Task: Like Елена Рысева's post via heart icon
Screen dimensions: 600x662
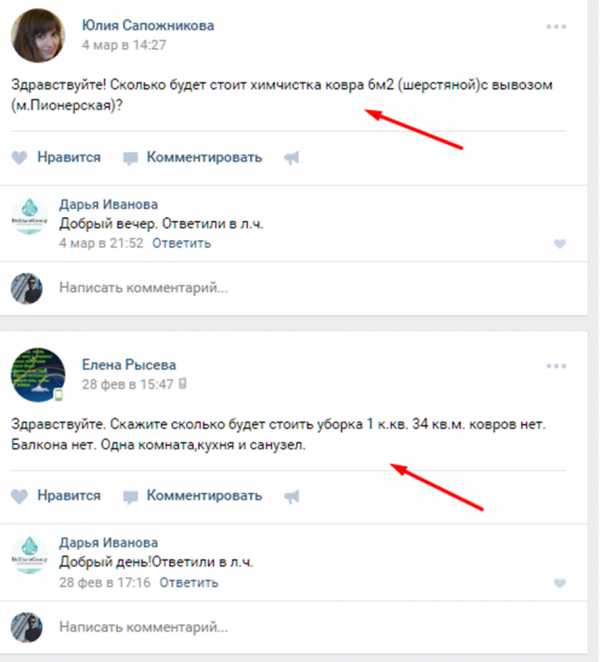Action: 19,496
